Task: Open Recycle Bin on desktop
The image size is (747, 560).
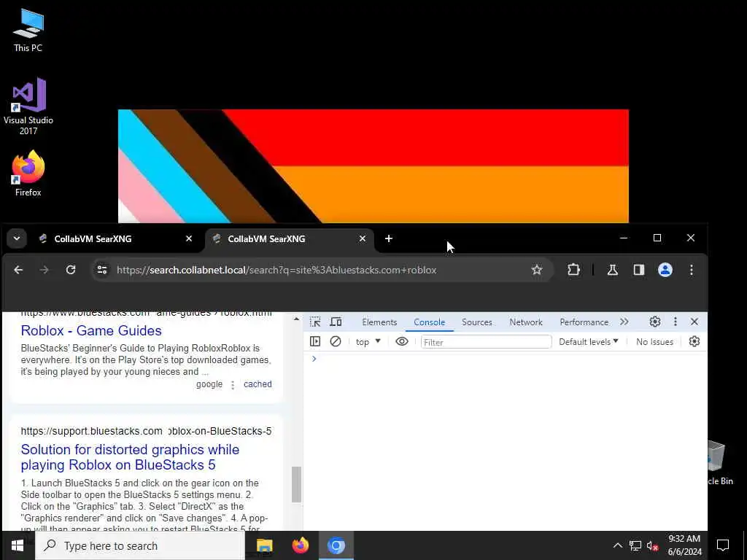Action: (x=719, y=462)
